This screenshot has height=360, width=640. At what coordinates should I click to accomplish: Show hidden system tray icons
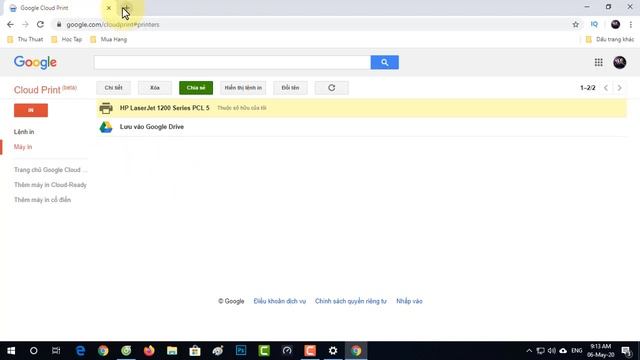[x=529, y=351]
